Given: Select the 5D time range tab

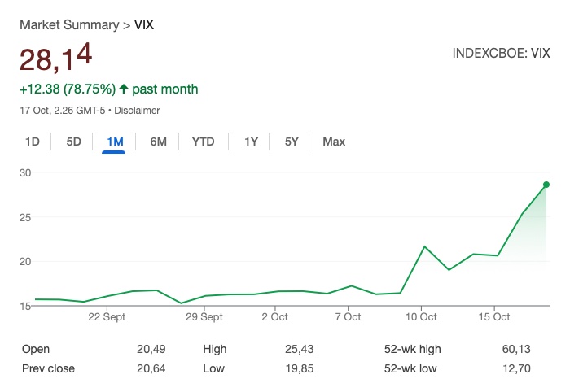Looking at the screenshot, I should point(73,142).
